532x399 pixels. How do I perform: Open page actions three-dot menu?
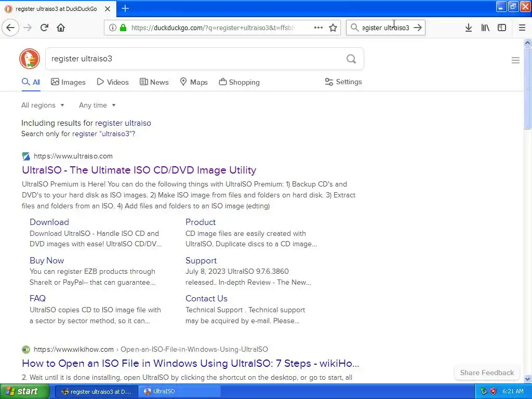click(x=318, y=28)
